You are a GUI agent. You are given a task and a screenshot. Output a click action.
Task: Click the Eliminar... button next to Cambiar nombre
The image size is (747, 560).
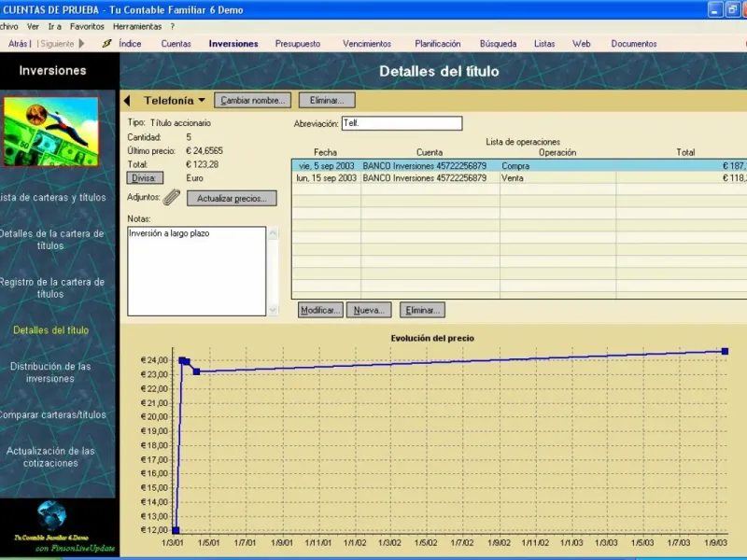(327, 101)
